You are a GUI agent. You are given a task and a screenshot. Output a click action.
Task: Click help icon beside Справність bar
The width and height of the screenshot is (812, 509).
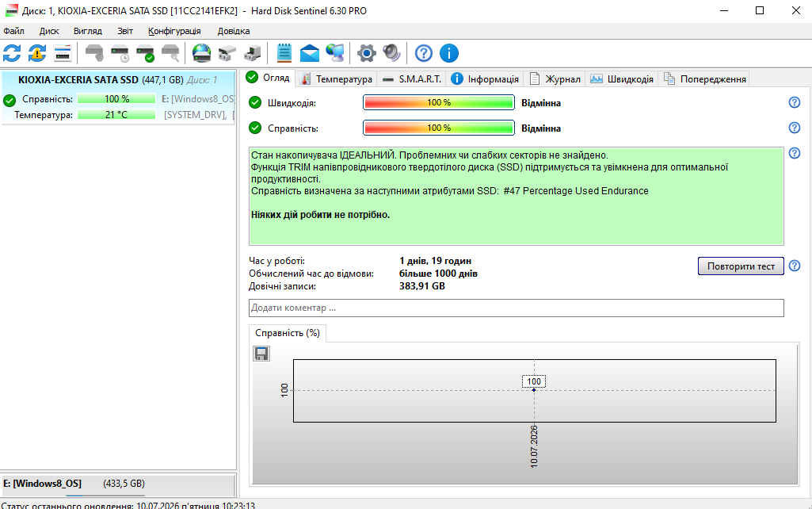pyautogui.click(x=795, y=128)
